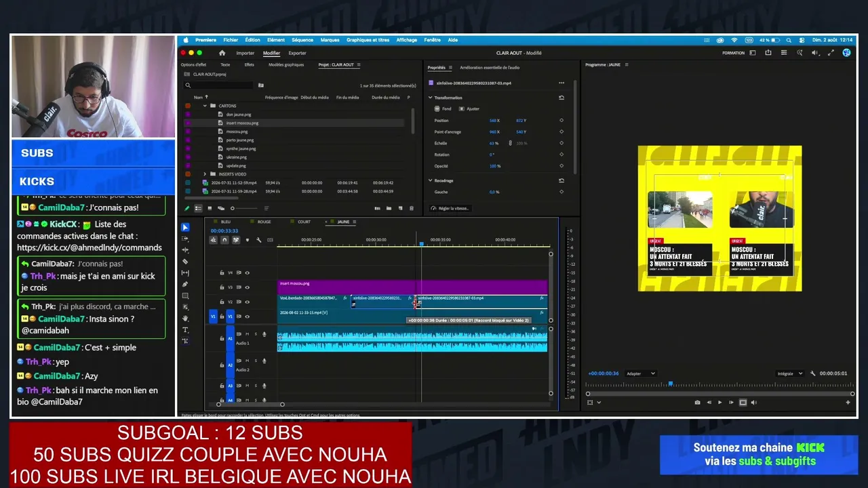Open the FORMATION workspace label

point(733,53)
